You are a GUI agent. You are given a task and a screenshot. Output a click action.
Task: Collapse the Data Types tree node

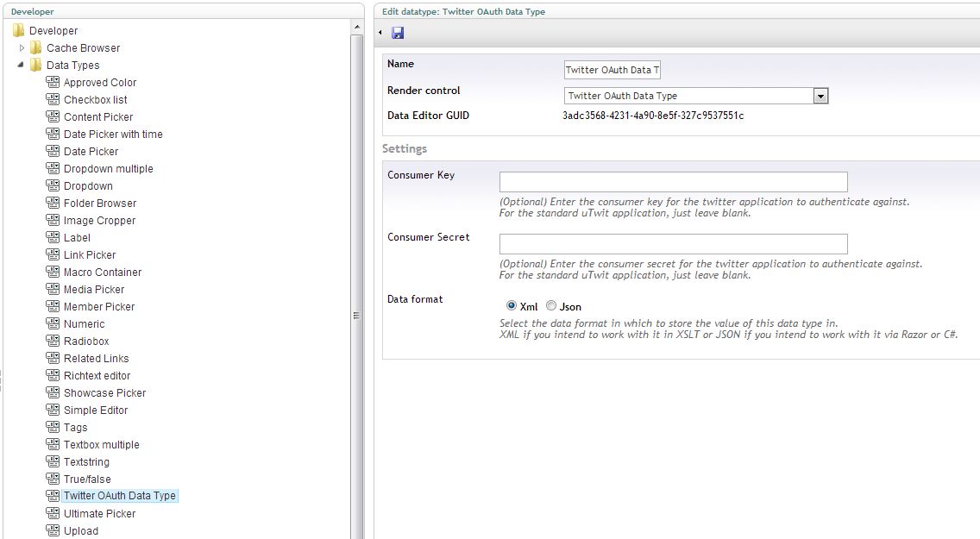click(x=22, y=65)
